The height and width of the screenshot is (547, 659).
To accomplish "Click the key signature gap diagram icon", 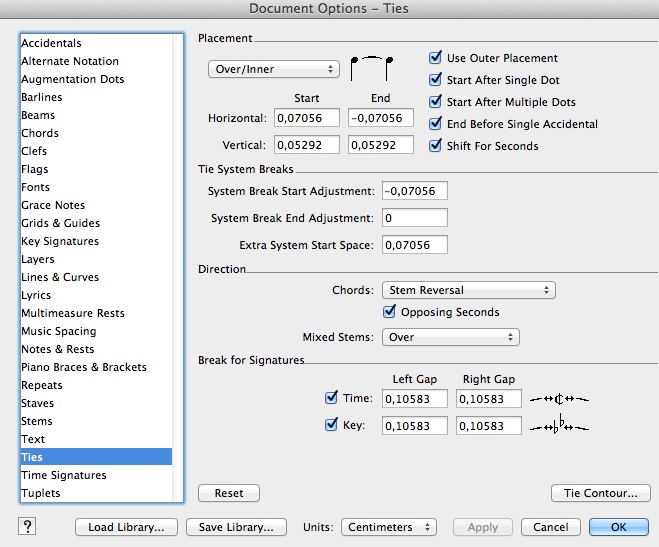I will click(x=561, y=425).
